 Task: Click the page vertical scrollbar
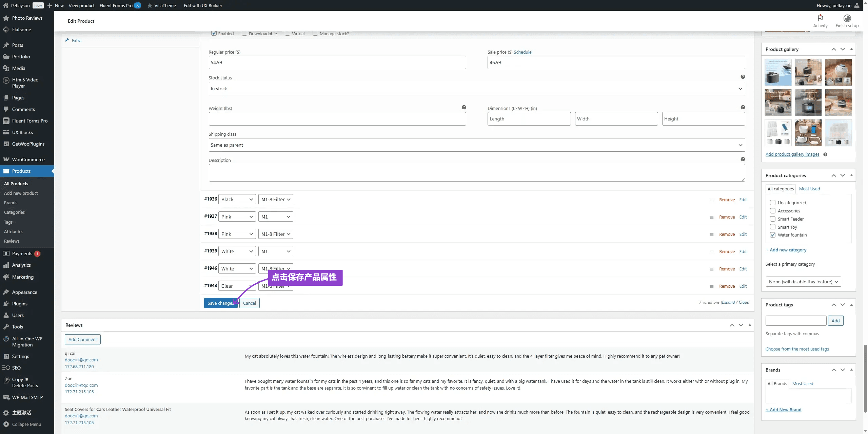pyautogui.click(x=865, y=378)
